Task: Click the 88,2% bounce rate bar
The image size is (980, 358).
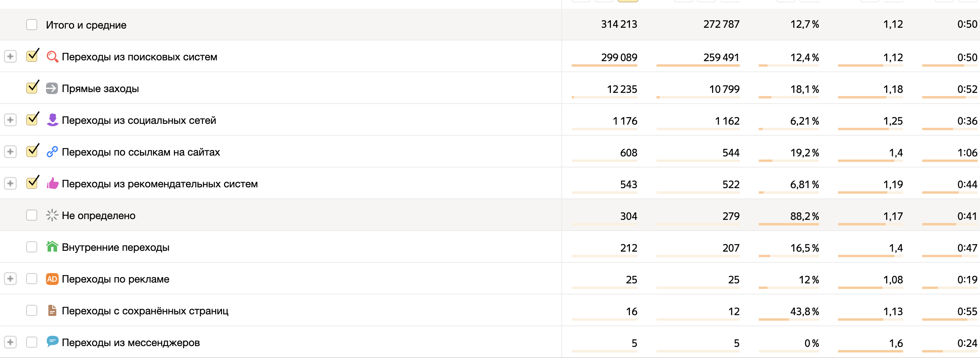Action: pos(789,224)
